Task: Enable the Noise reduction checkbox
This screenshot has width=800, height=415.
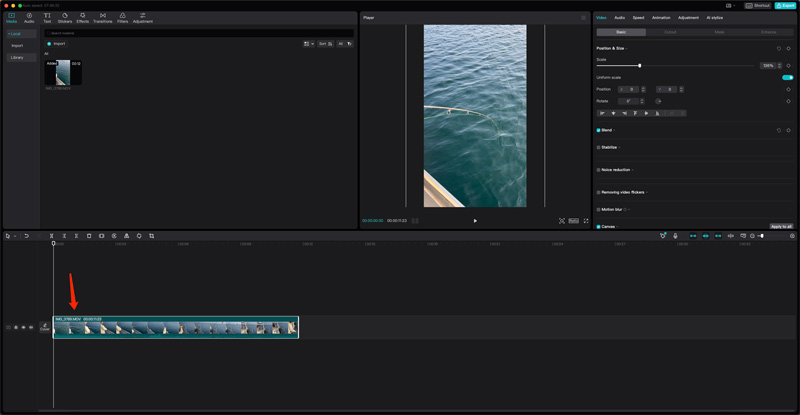Action: point(598,170)
